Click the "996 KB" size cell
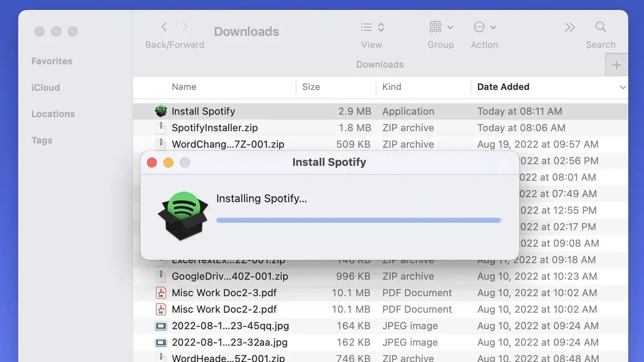The width and height of the screenshot is (644, 362). click(354, 276)
